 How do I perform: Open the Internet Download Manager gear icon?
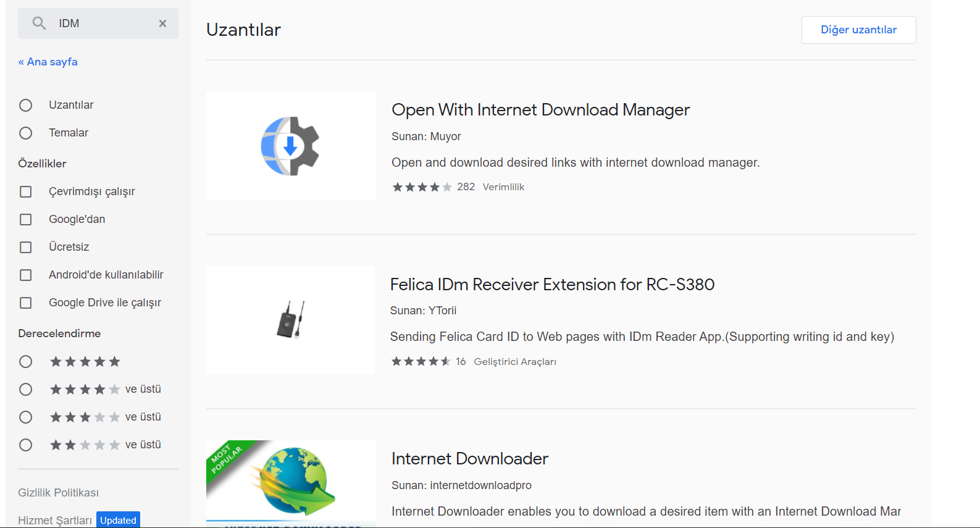tap(290, 146)
